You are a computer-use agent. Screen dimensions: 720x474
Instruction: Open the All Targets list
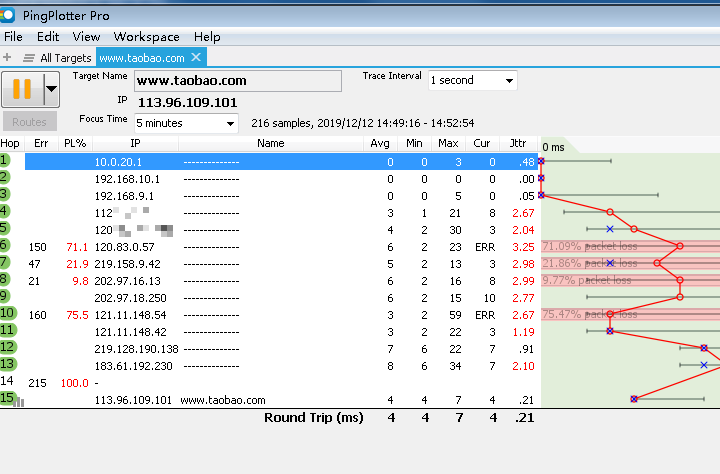tap(57, 58)
